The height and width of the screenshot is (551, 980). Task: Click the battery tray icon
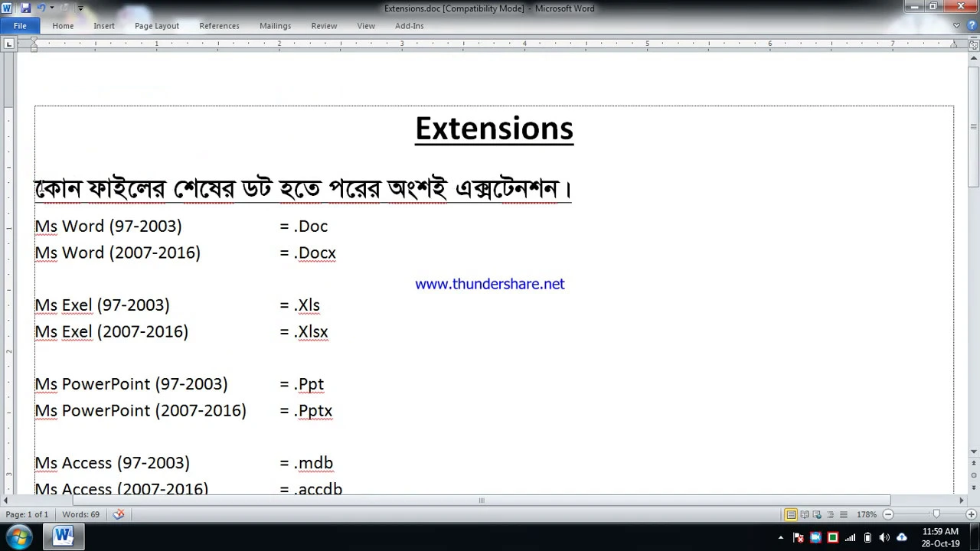pos(867,537)
